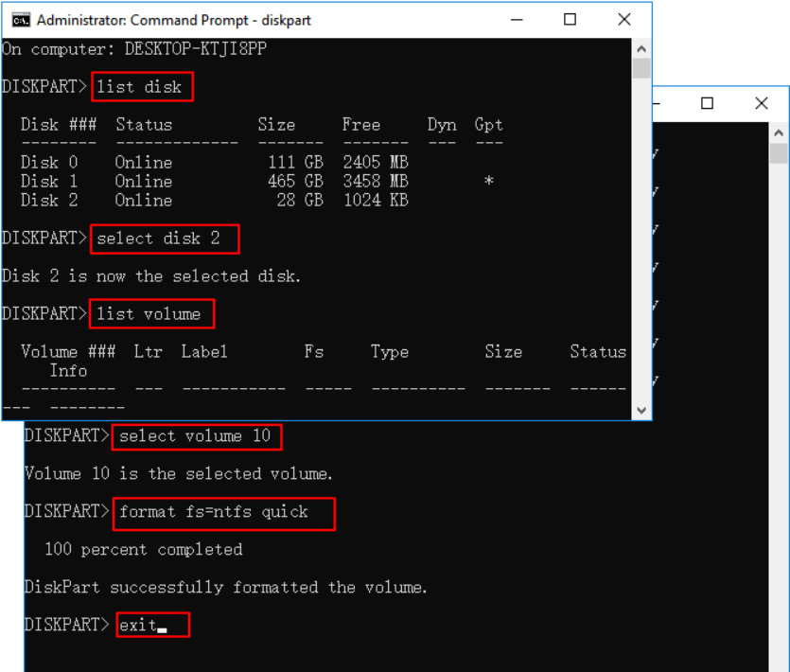Place cursor at the blinking prompt after exit

(166, 626)
